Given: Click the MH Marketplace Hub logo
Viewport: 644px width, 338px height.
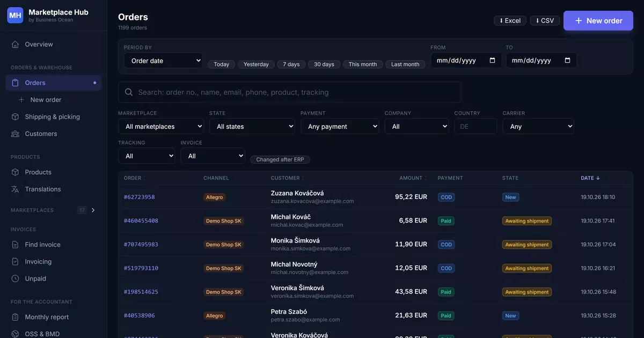Looking at the screenshot, I should (15, 15).
